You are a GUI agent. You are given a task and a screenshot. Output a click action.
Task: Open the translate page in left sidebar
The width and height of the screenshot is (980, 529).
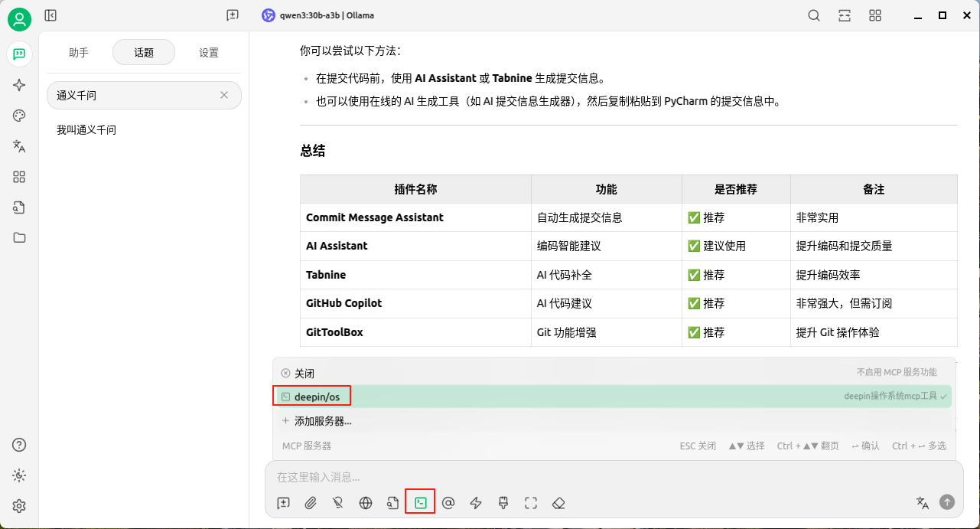19,146
